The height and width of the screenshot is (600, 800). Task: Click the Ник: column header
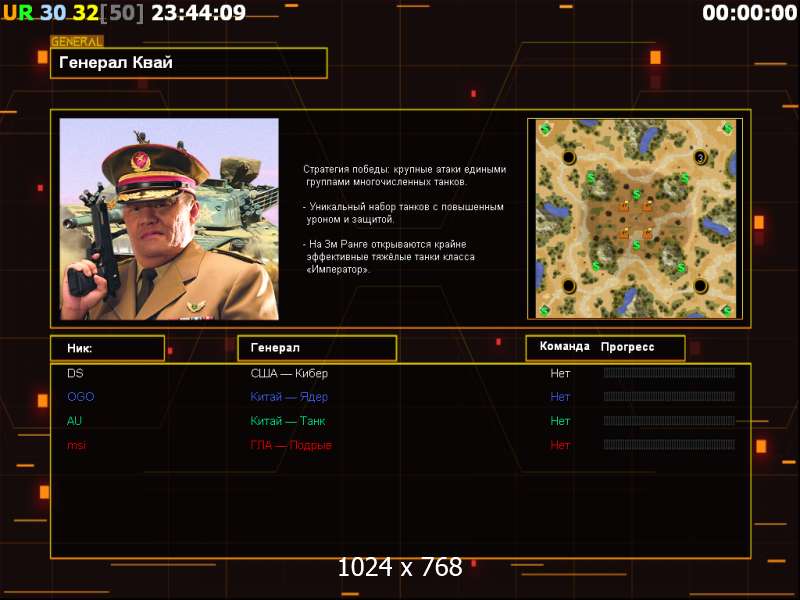coord(108,348)
